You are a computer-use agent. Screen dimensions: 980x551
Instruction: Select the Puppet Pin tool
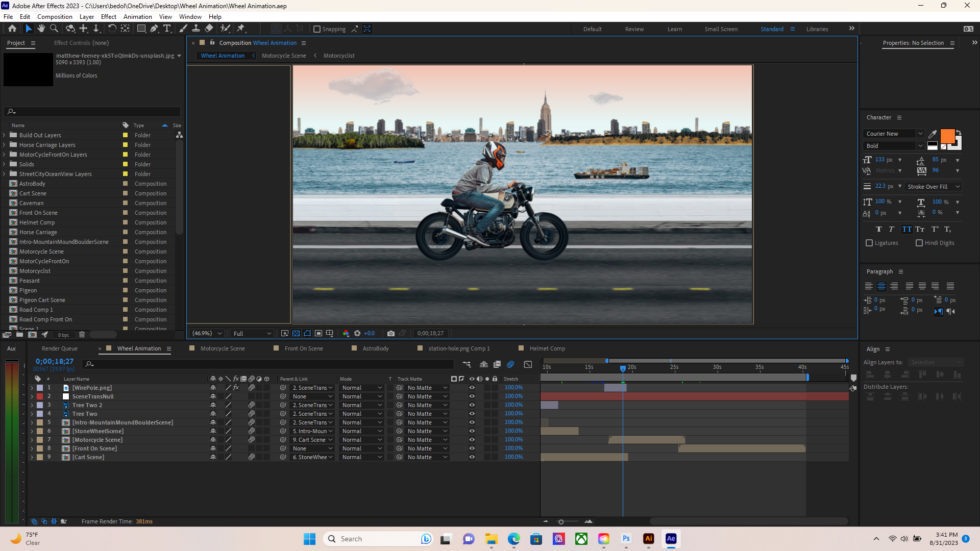pos(241,29)
